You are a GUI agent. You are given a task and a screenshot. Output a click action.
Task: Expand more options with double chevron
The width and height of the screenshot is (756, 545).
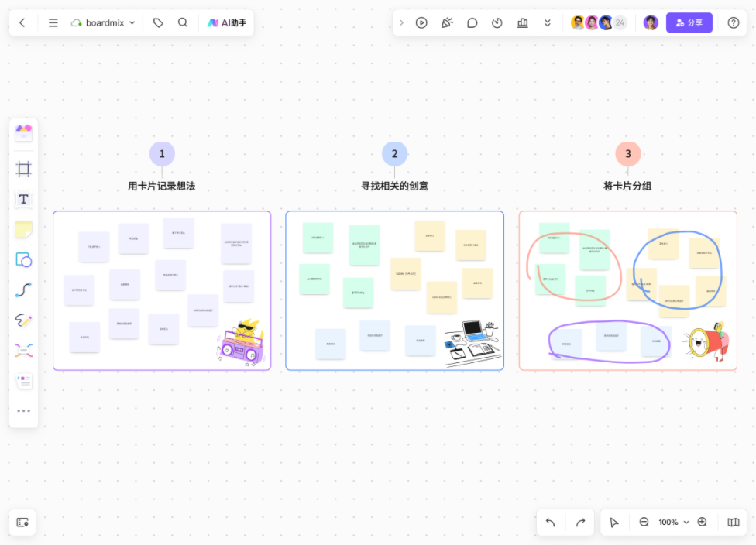point(548,22)
